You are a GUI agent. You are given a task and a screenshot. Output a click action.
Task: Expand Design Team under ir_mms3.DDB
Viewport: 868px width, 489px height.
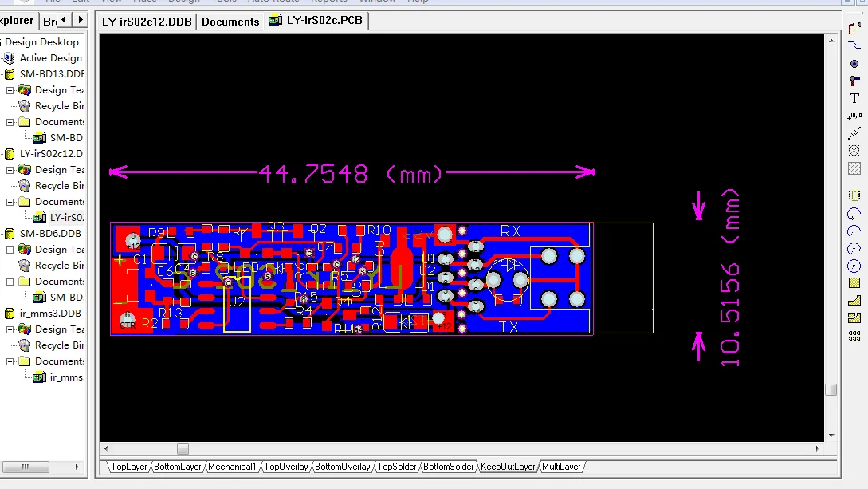point(10,329)
